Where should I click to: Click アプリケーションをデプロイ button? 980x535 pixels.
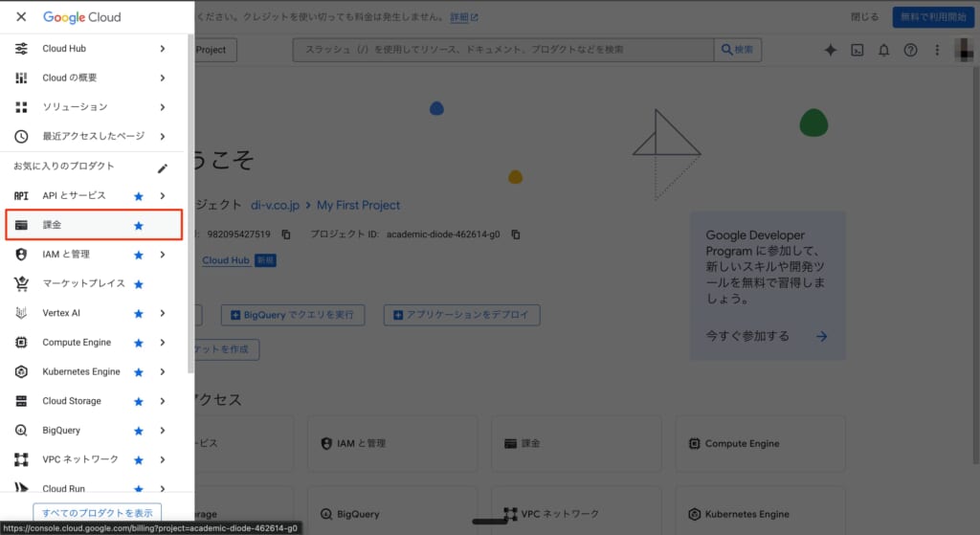[462, 315]
